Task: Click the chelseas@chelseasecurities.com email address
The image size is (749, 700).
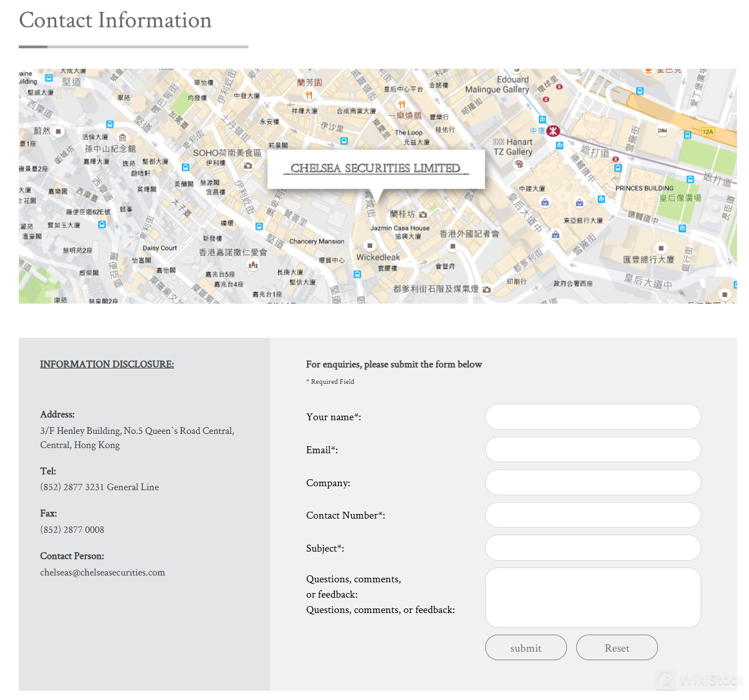Action: (x=102, y=573)
